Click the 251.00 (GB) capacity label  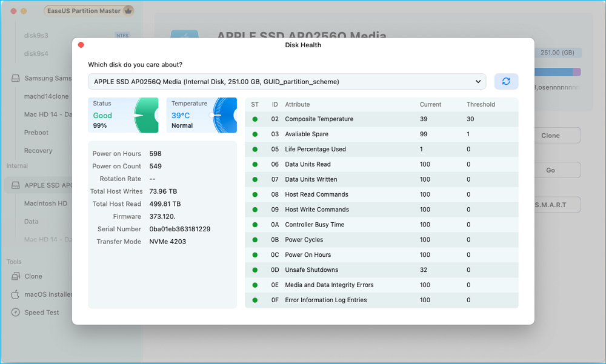558,53
